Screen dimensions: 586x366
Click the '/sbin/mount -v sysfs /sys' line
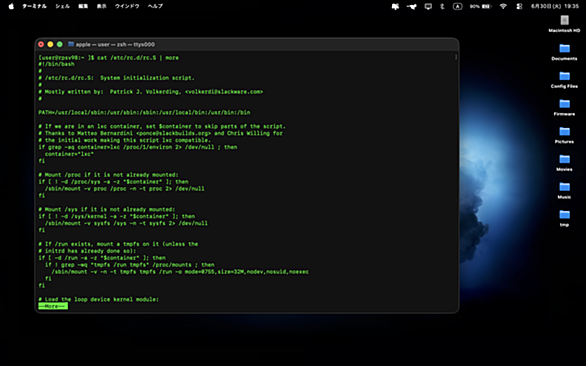point(126,223)
